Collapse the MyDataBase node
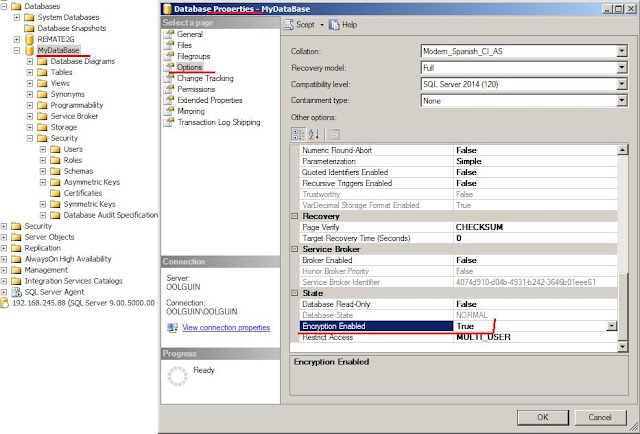The image size is (640, 434). coord(17,50)
